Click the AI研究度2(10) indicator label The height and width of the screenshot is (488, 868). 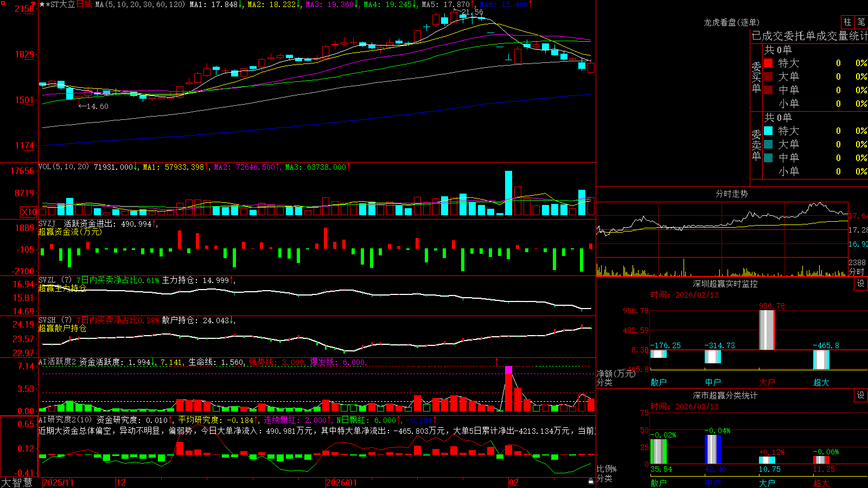click(x=65, y=420)
